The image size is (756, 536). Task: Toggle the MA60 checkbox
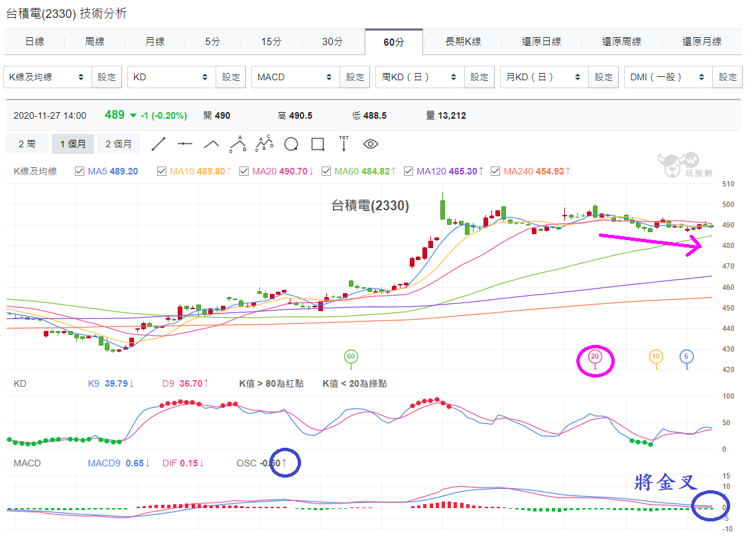coord(326,171)
